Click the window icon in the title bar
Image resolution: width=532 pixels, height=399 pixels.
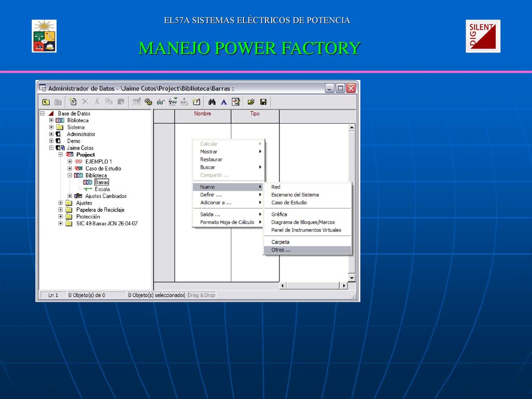tap(43, 88)
